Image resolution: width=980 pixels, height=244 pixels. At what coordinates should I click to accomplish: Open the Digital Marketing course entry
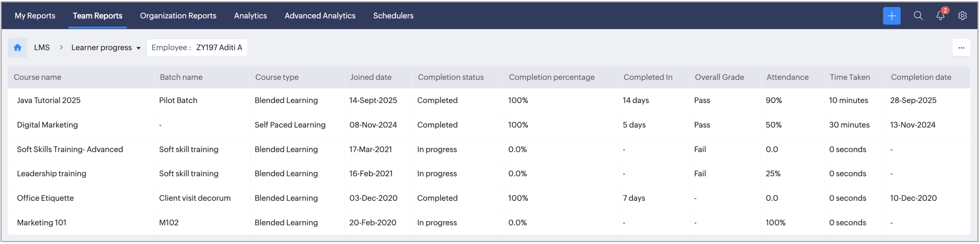pos(48,125)
